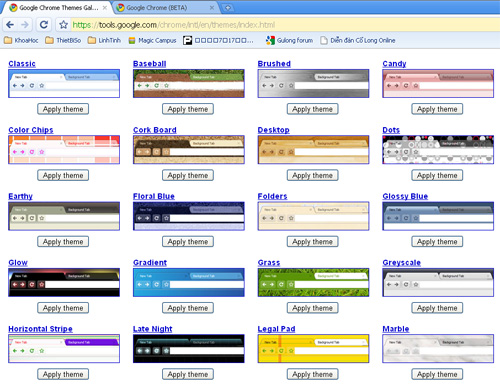Apply the Earthy theme
Viewport: 500px width, 389px height.
point(63,242)
